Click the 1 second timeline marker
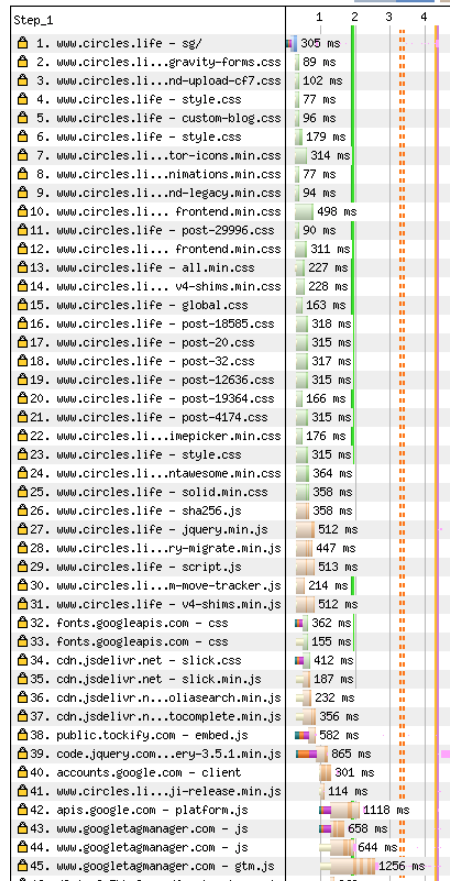Image resolution: width=450 pixels, height=881 pixels. tap(319, 17)
